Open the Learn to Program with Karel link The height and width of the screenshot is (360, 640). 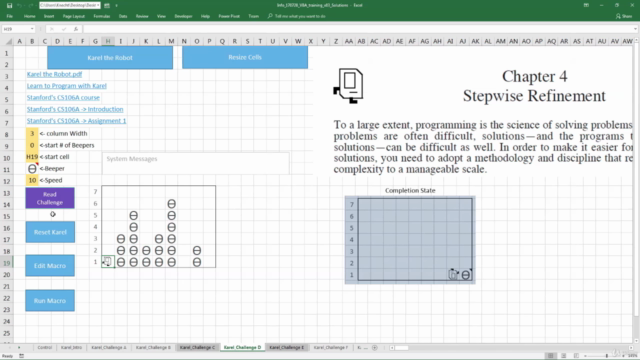pos(67,86)
